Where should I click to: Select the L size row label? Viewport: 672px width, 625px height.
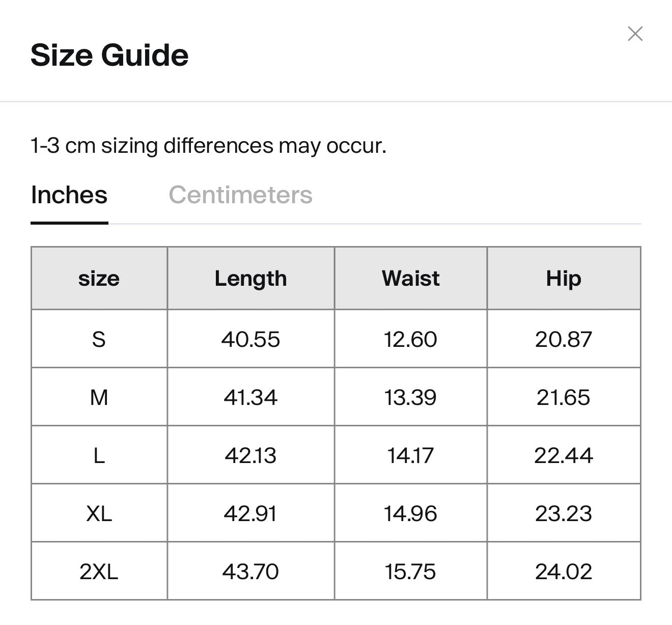point(99,455)
